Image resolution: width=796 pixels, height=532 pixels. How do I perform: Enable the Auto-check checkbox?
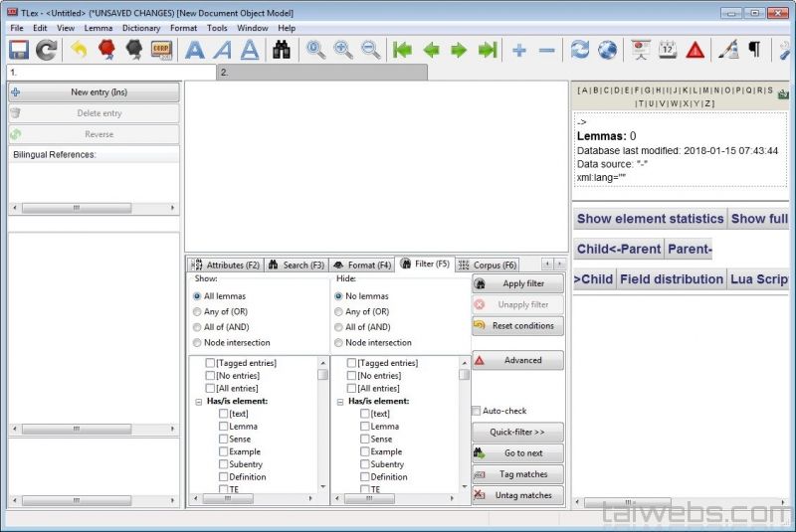tap(477, 411)
